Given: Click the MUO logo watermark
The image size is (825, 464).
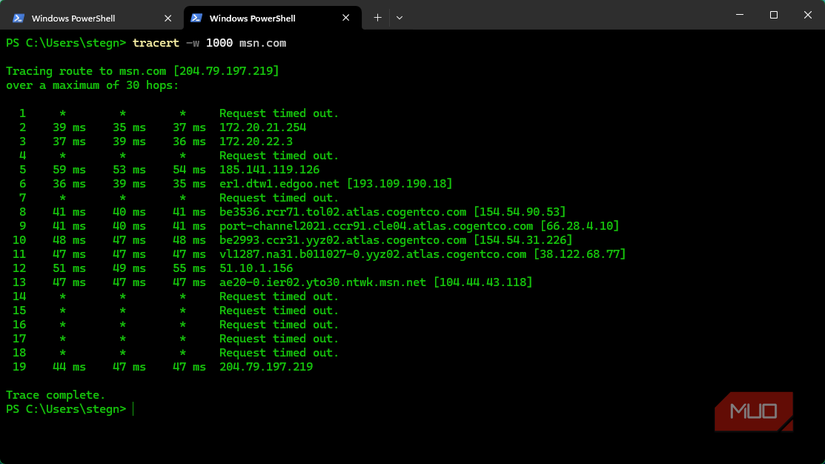Looking at the screenshot, I should click(753, 411).
